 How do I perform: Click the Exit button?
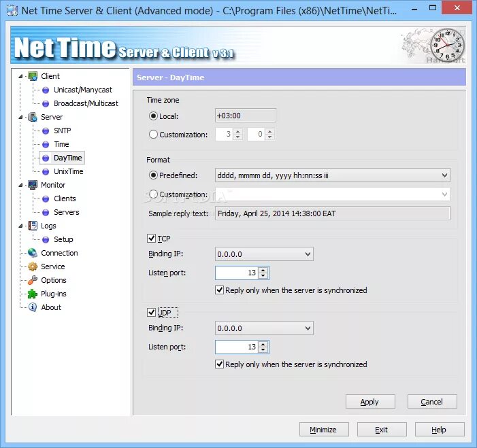click(x=382, y=430)
